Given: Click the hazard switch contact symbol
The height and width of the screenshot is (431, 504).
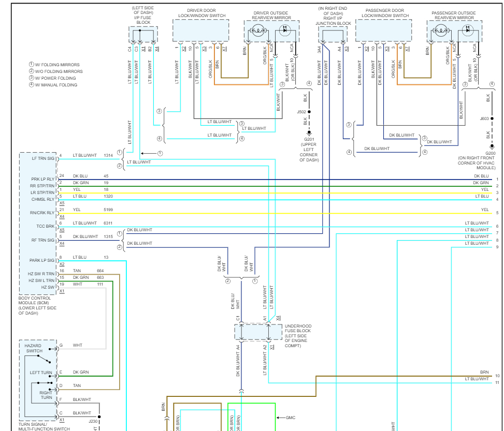Looking at the screenshot, I should [x=47, y=360].
